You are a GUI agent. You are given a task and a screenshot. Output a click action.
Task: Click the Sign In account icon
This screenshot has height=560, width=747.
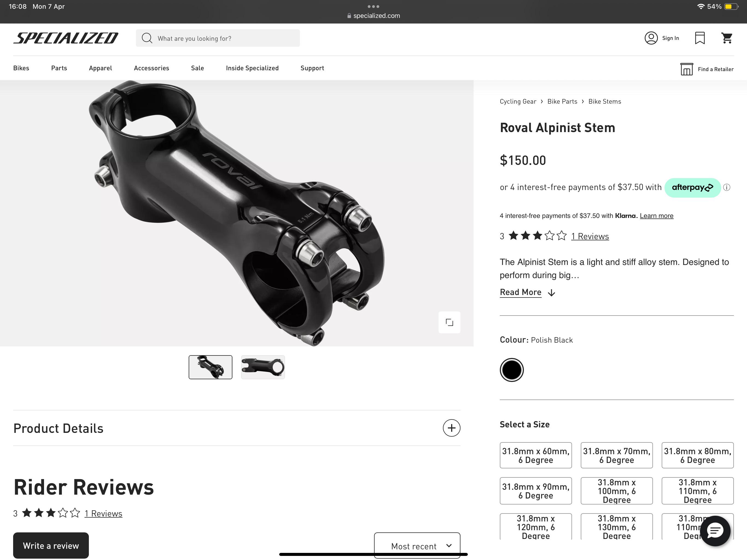[x=651, y=38]
